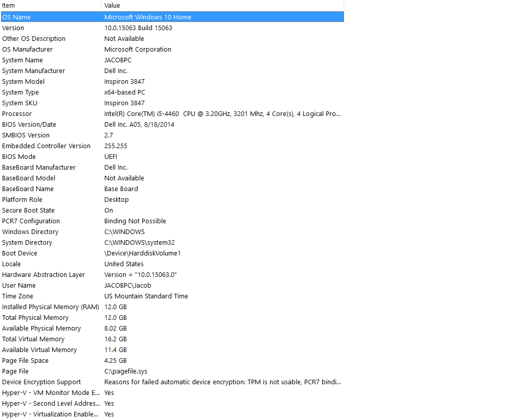Screen dimensions: 521x420
Task: Select the Hardware Abstraction Layer row
Action: point(172,274)
